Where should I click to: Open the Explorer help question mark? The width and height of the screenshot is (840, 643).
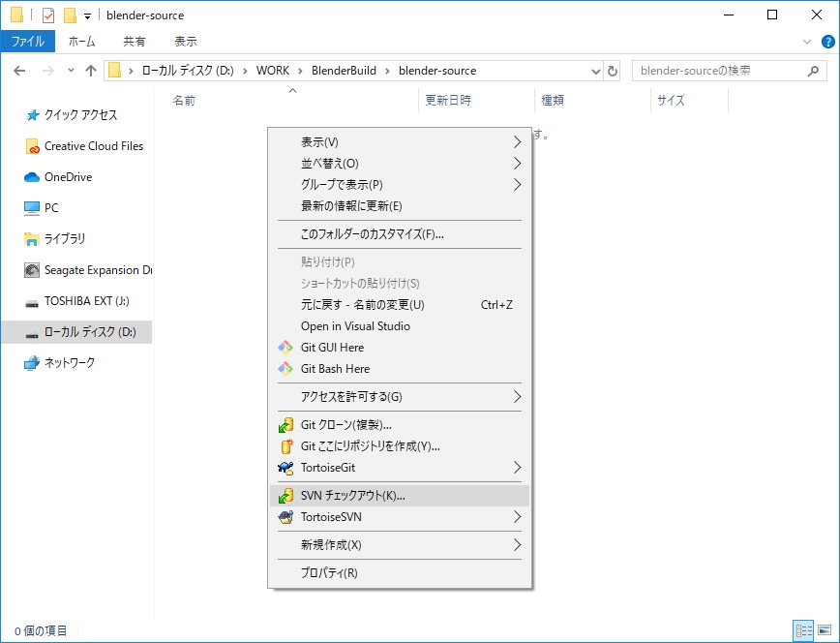click(x=827, y=42)
